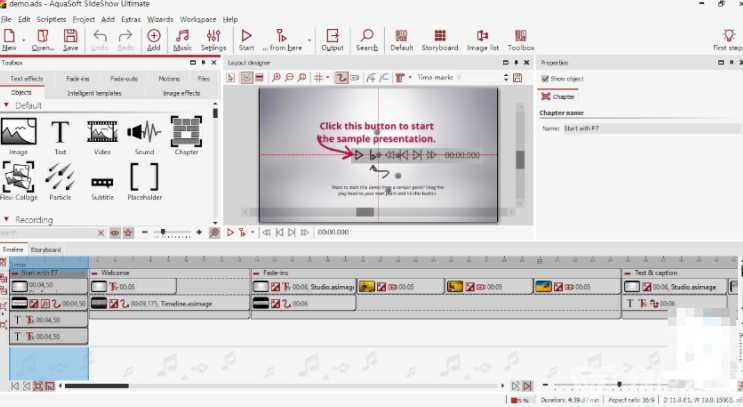Viewport: 743px width, 407px height.
Task: Collapse the Welcome chapter in timeline
Action: coord(95,272)
